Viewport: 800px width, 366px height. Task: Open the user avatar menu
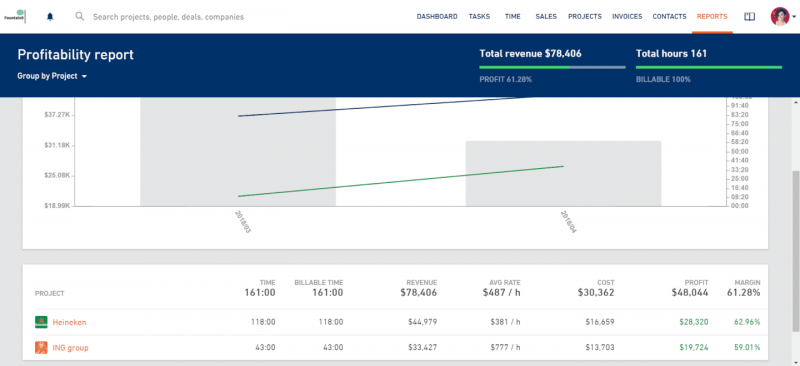(x=780, y=16)
